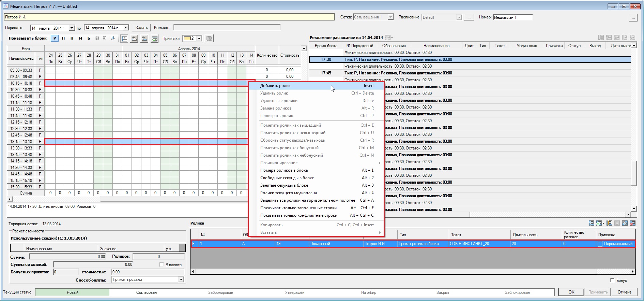Click the Бонусных прокатов input field
This screenshot has width=644, height=301.
(66, 272)
